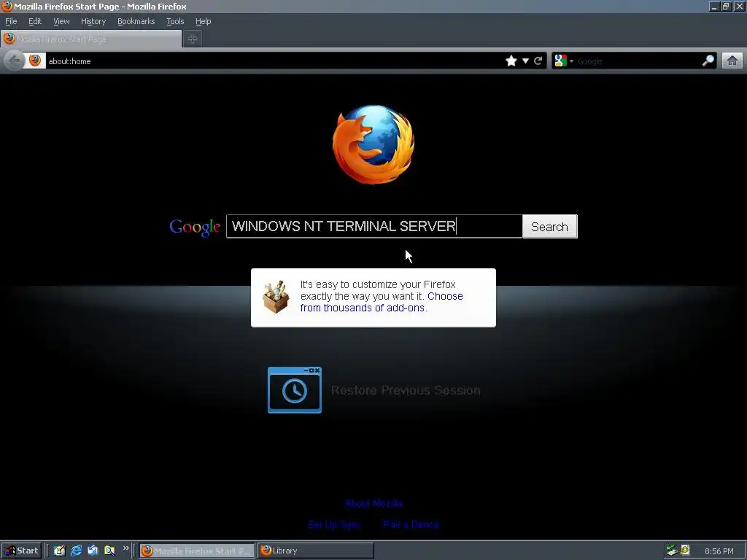Open the Help menu
Image resolution: width=747 pixels, height=560 pixels.
pyautogui.click(x=203, y=21)
